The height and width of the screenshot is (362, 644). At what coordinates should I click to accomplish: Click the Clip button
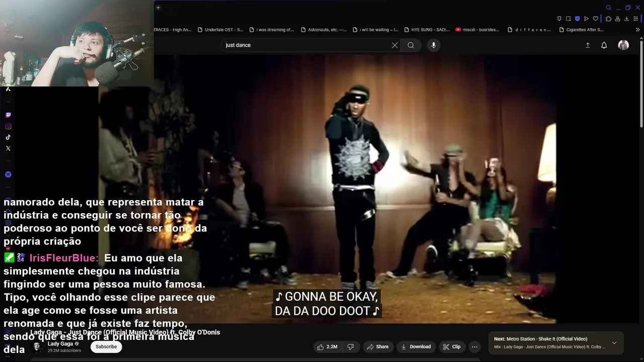point(452,346)
